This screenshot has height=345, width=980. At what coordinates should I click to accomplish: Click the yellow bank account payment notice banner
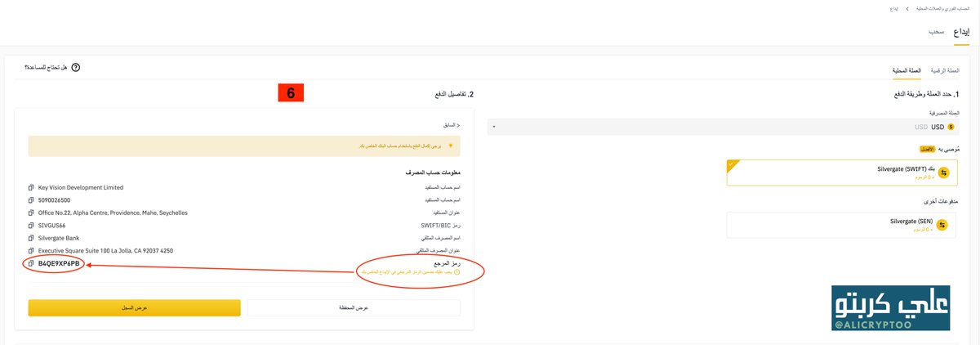click(244, 146)
